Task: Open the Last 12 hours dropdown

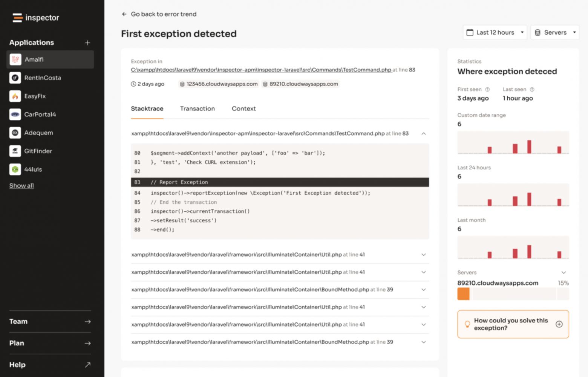Action: click(x=495, y=32)
